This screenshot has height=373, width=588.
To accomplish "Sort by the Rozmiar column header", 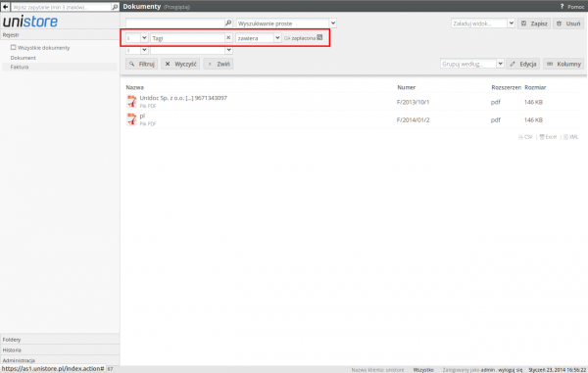I will click(x=535, y=87).
